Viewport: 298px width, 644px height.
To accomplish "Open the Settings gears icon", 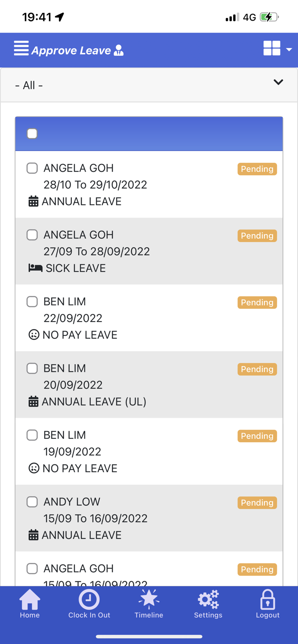I will coord(208,600).
